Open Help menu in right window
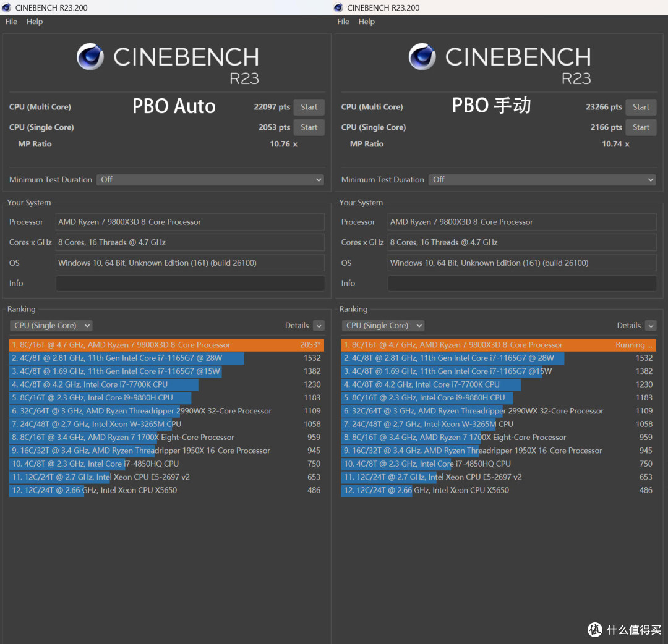The width and height of the screenshot is (668, 644). [x=366, y=21]
